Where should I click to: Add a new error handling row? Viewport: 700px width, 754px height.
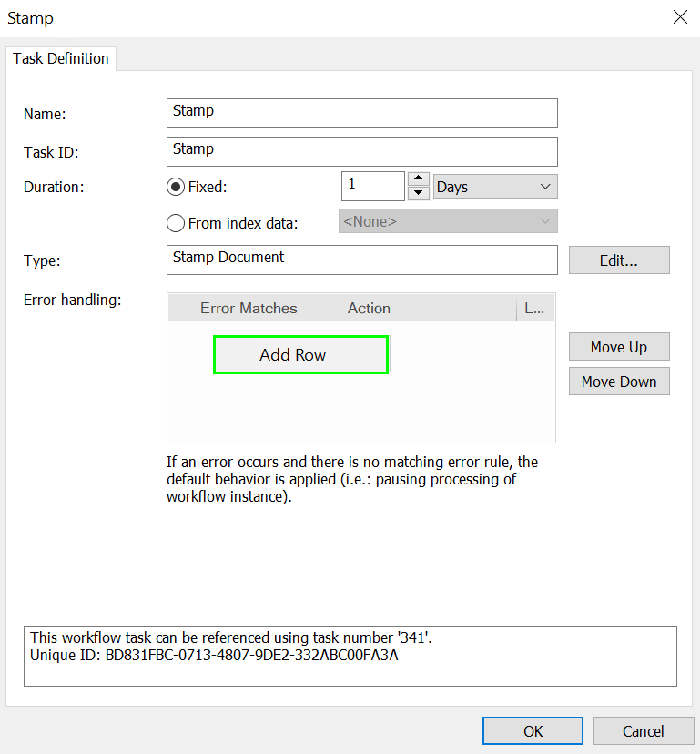coord(300,355)
